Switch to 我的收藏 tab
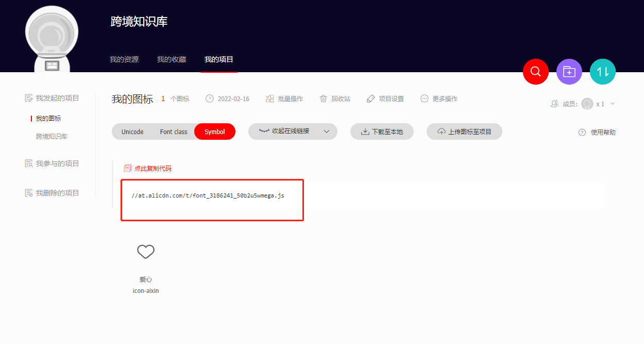Image resolution: width=644 pixels, height=344 pixels. (172, 59)
